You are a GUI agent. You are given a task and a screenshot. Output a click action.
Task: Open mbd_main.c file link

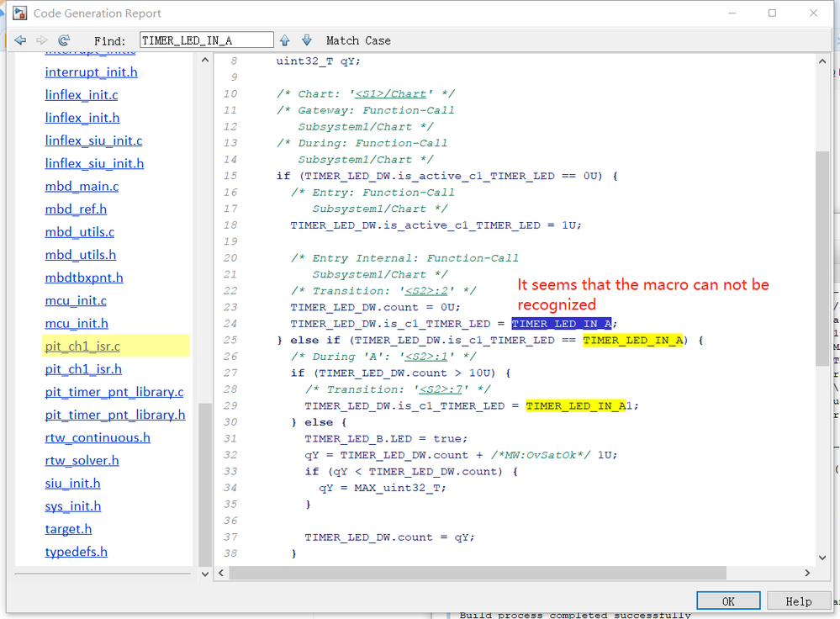coord(82,187)
